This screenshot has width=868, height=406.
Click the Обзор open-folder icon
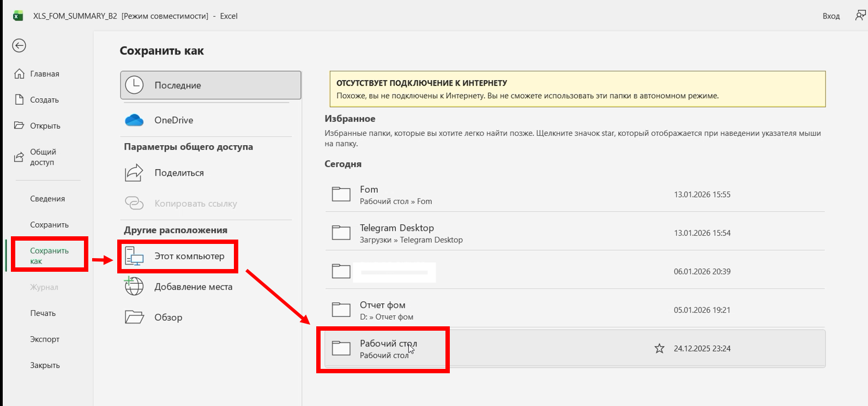point(134,317)
